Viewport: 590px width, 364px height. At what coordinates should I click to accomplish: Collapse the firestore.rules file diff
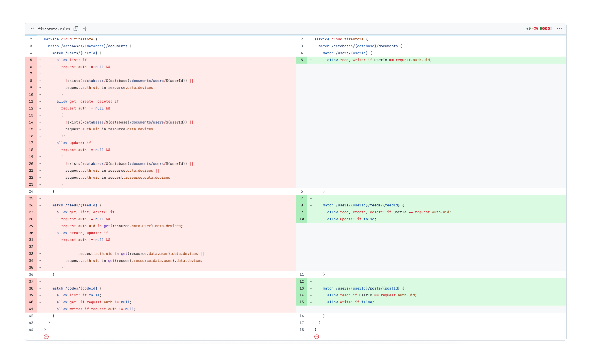(32, 29)
